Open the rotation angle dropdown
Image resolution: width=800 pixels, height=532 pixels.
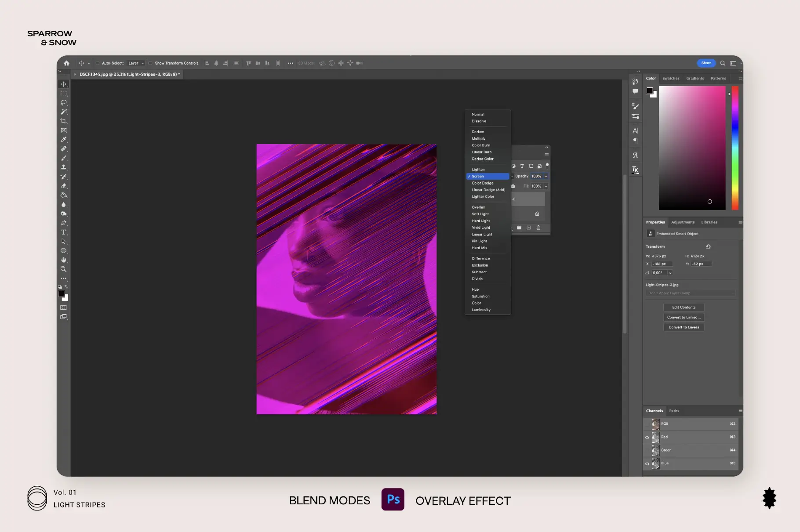670,273
